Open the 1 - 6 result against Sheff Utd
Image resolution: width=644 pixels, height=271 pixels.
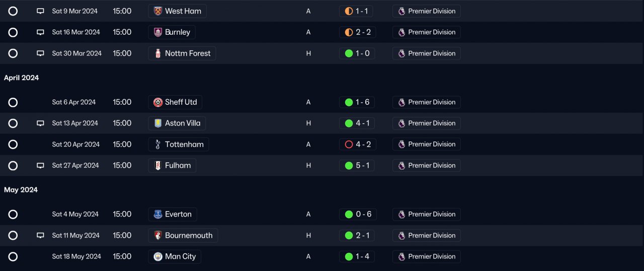(x=357, y=102)
